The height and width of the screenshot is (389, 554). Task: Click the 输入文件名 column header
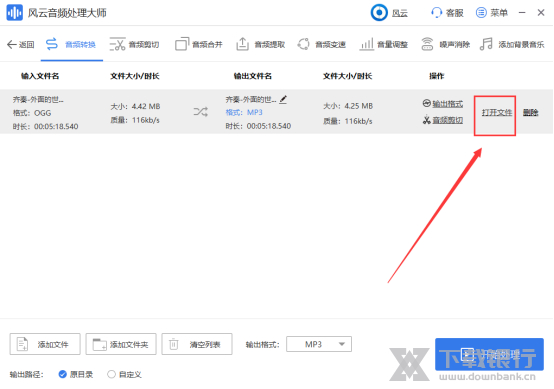[x=40, y=76]
